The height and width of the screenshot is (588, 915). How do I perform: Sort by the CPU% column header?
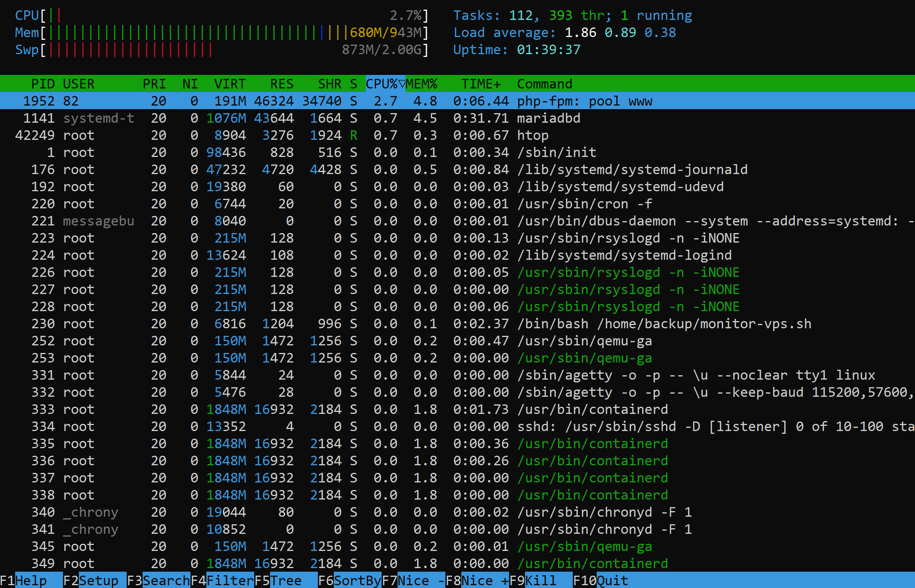(385, 84)
